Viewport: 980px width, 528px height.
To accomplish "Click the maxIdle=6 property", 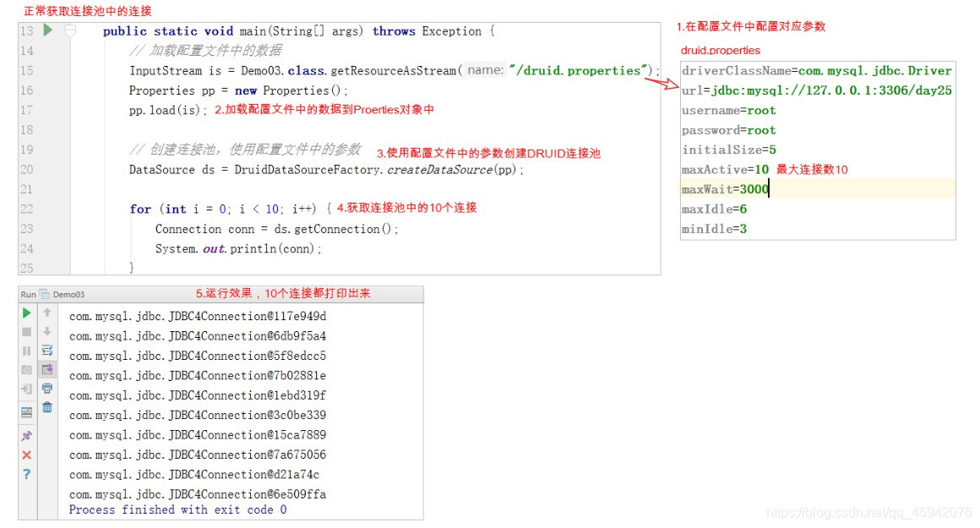I will pos(714,209).
